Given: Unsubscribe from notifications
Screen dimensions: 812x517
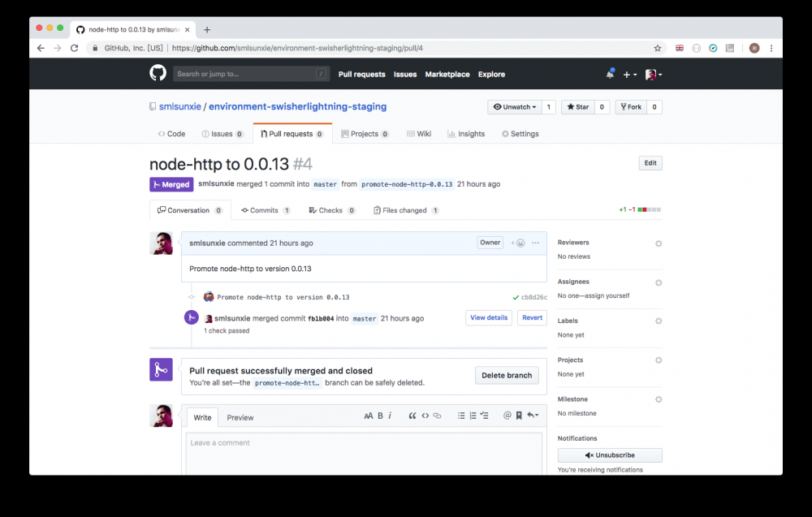Looking at the screenshot, I should (x=610, y=455).
